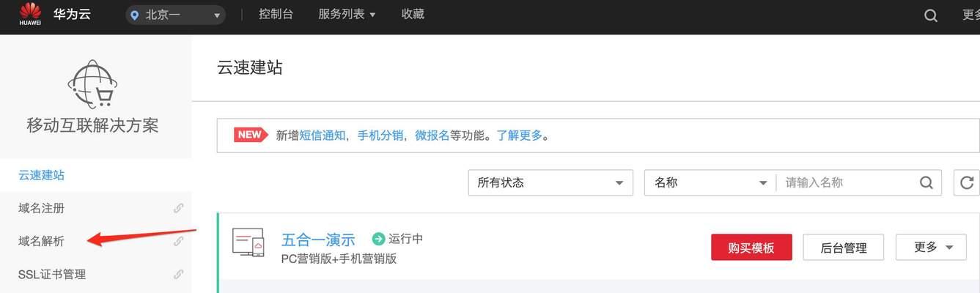
Task: Open the 北京一 region selector
Action: tap(175, 15)
